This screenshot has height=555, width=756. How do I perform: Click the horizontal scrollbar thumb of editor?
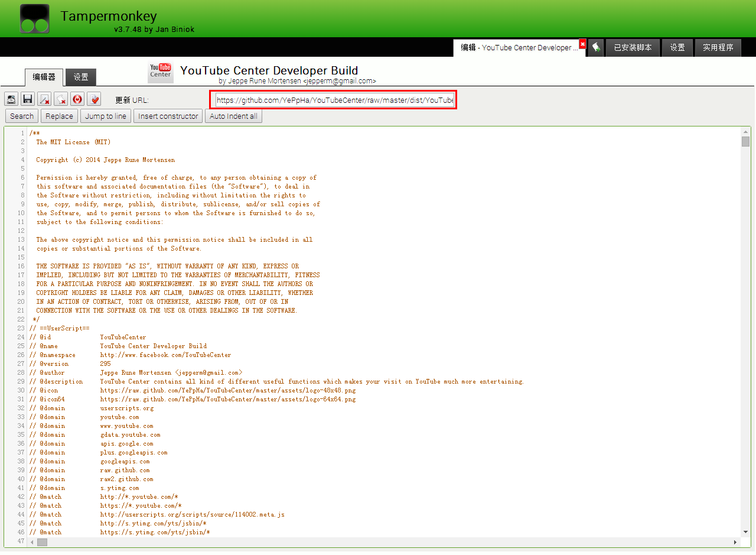42,542
